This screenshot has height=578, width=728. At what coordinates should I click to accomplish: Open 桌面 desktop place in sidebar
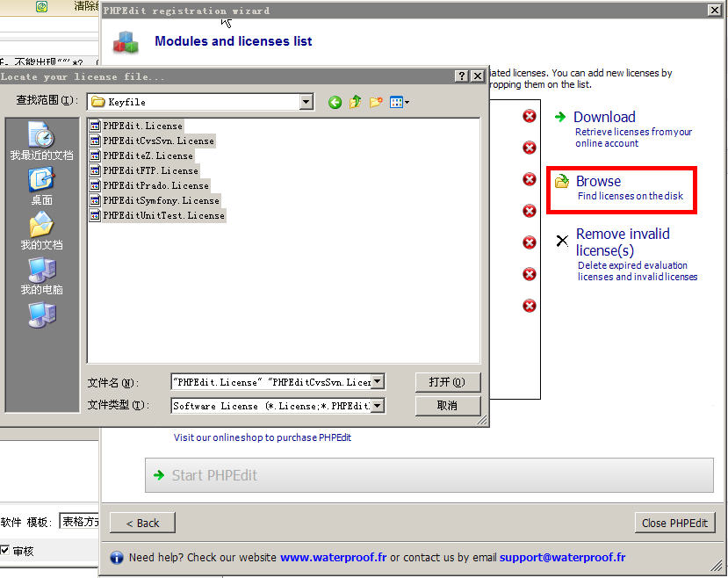pos(42,186)
